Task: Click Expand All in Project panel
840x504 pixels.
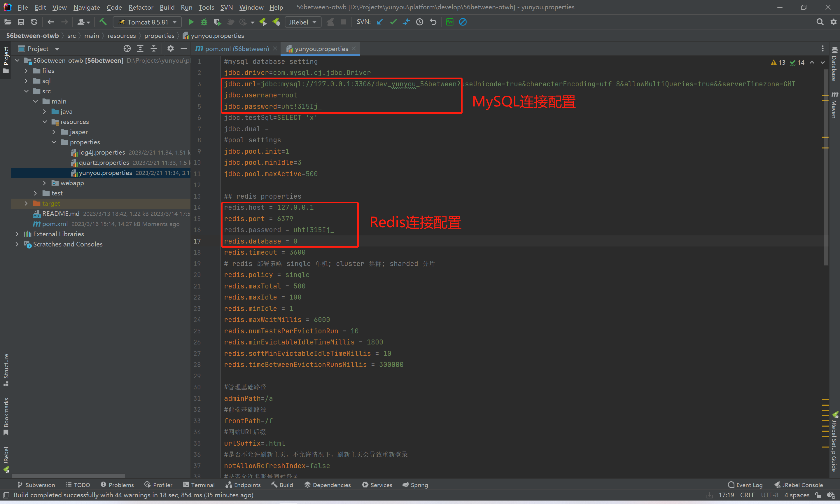Action: [x=140, y=49]
